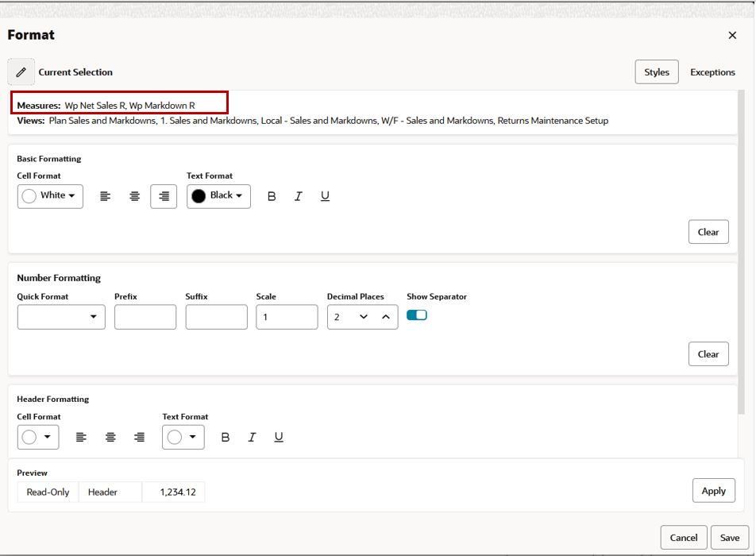Click the Apply button
The image size is (756, 556).
click(x=714, y=490)
